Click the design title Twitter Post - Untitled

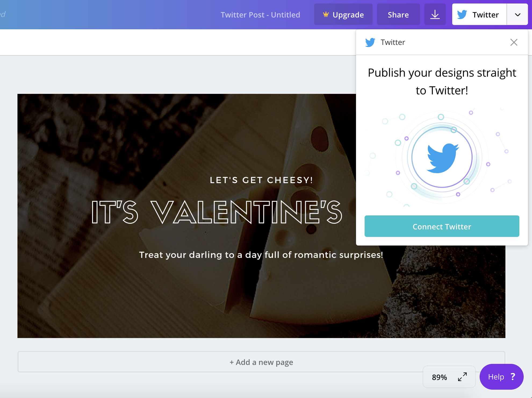click(260, 15)
